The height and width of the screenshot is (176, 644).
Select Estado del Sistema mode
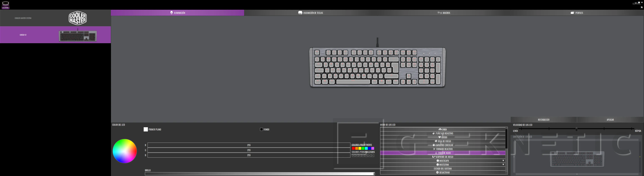pyautogui.click(x=443, y=169)
